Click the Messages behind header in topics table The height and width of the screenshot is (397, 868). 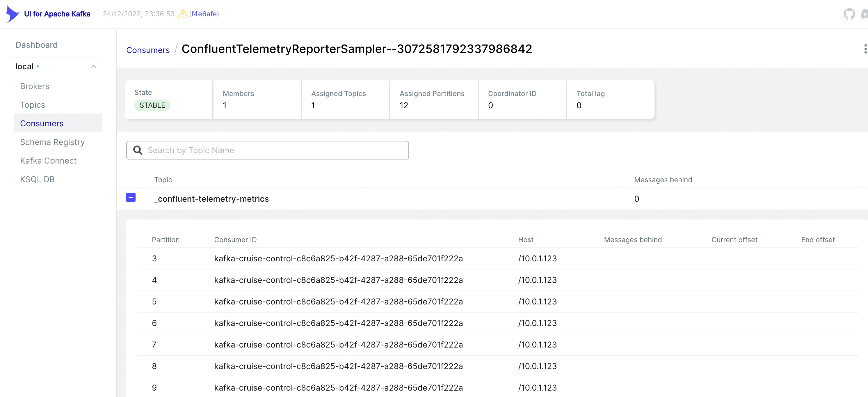point(663,180)
